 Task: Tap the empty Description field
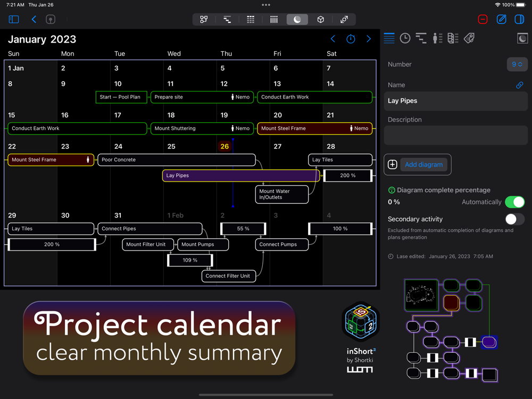pyautogui.click(x=456, y=135)
